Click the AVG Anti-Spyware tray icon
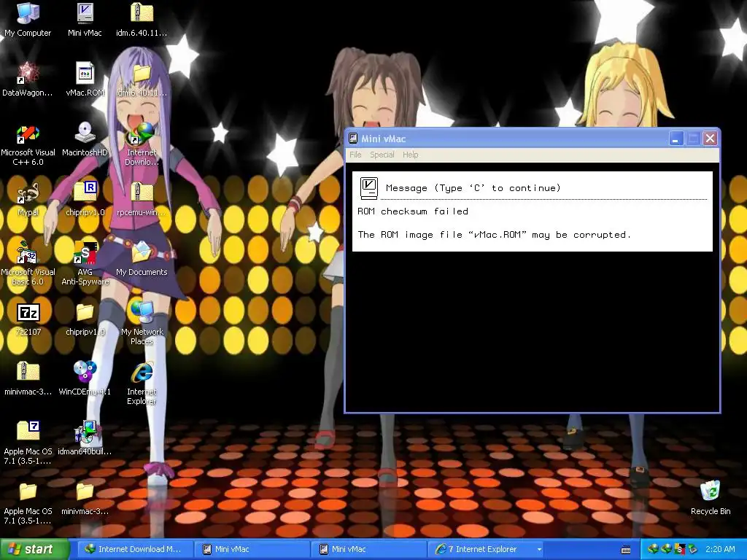 click(x=680, y=550)
